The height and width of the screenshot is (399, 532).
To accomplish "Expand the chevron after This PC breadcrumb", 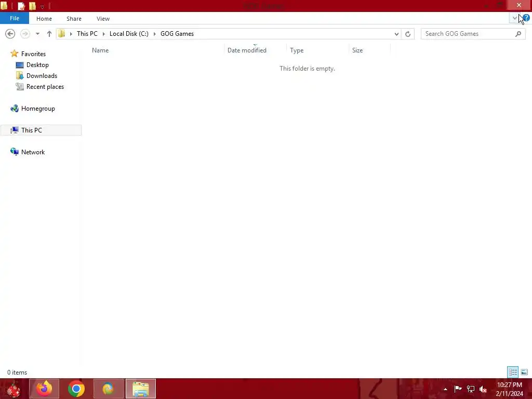I will pyautogui.click(x=103, y=34).
